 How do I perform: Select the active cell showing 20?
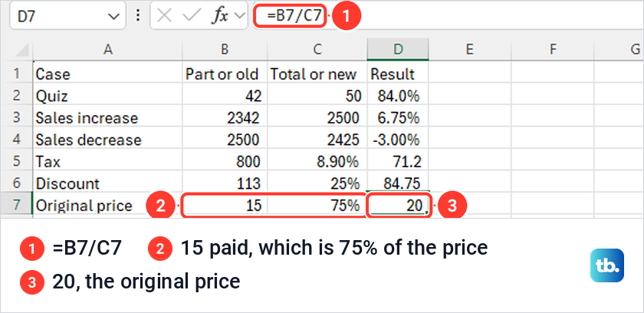(x=398, y=205)
